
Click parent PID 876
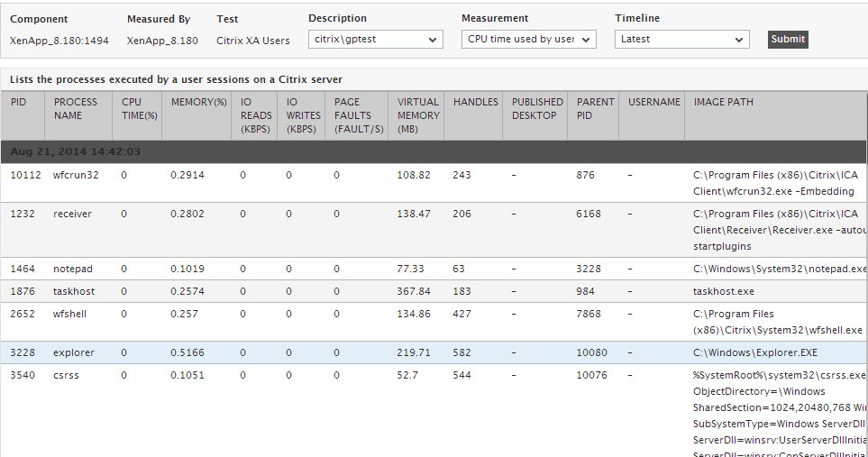[585, 175]
